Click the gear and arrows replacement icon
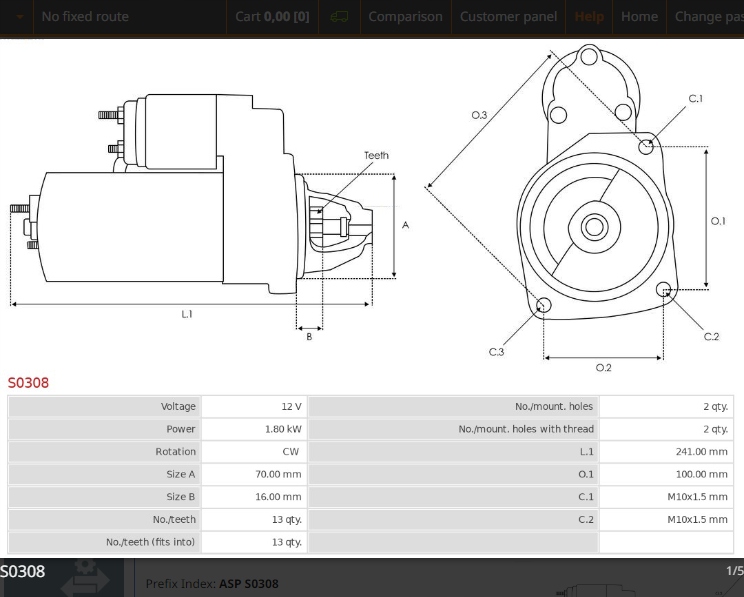 tap(85, 578)
